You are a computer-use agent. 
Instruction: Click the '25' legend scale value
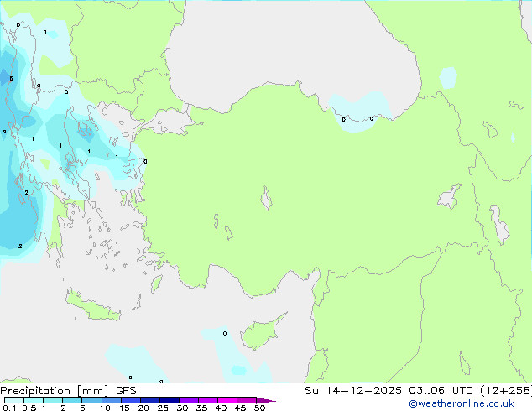pyautogui.click(x=163, y=408)
